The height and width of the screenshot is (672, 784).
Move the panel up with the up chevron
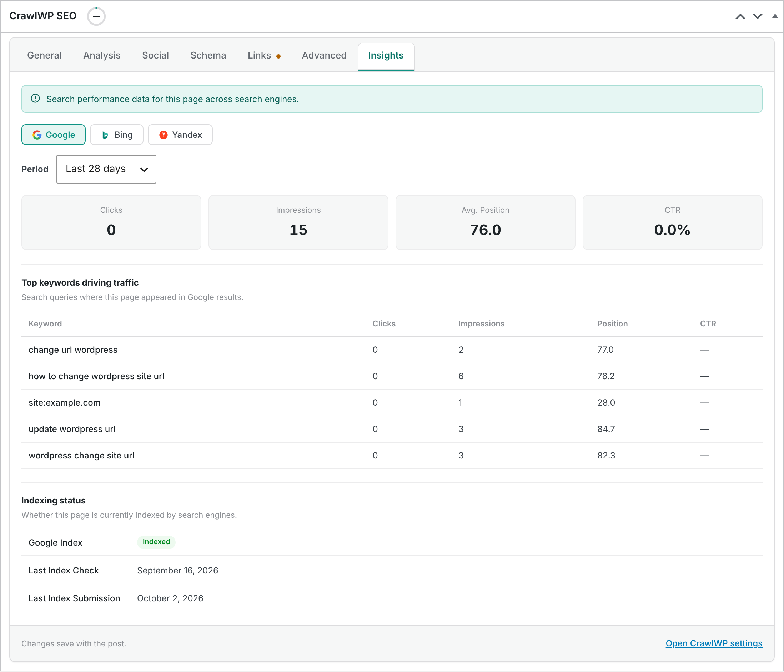click(740, 16)
